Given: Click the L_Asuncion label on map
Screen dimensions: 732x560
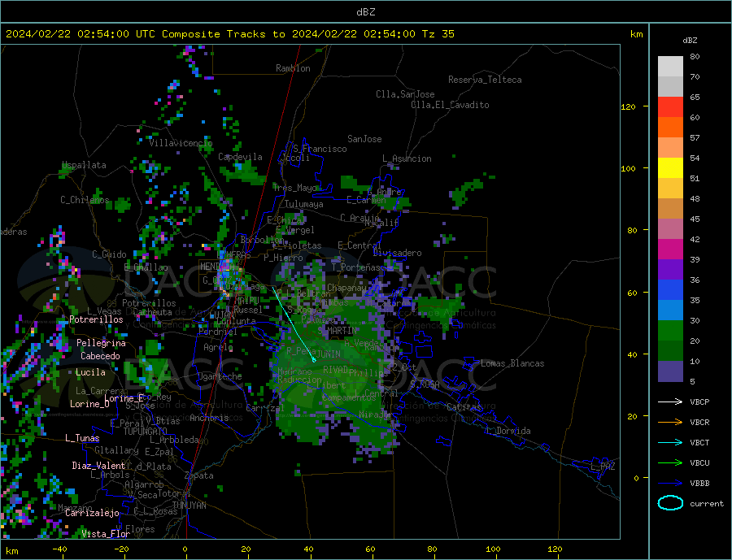Looking at the screenshot, I should 407,158.
